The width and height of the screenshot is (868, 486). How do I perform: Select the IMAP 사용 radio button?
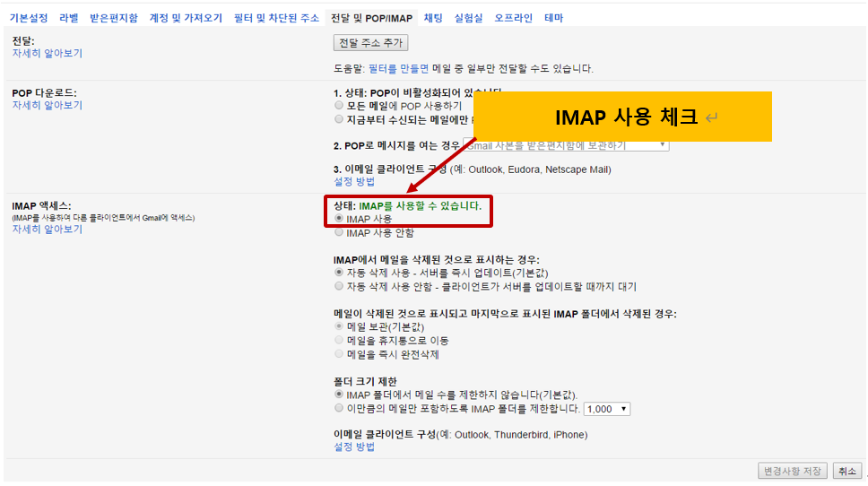[x=339, y=219]
